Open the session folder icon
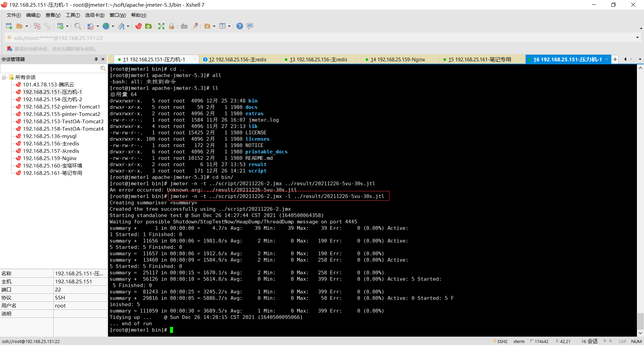The image size is (644, 345). [x=19, y=26]
